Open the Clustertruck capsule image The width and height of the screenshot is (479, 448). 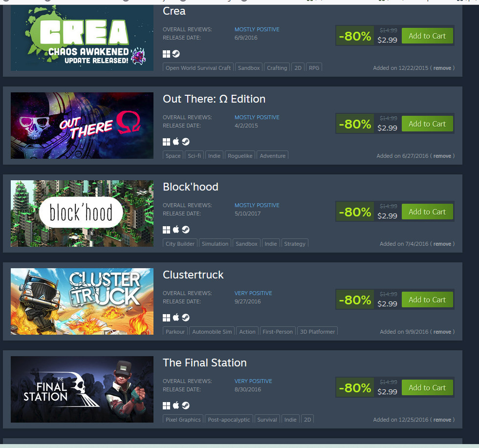pyautogui.click(x=82, y=301)
